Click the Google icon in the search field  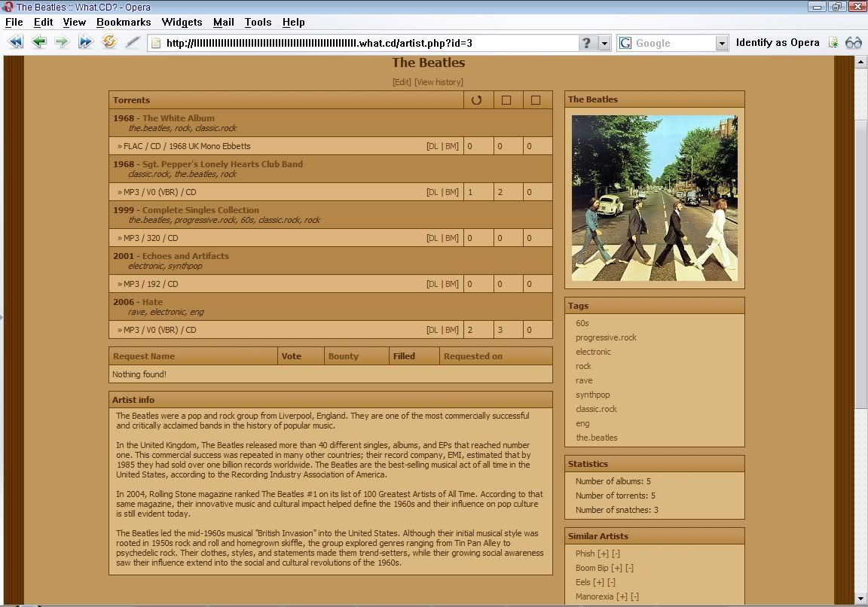tap(625, 43)
